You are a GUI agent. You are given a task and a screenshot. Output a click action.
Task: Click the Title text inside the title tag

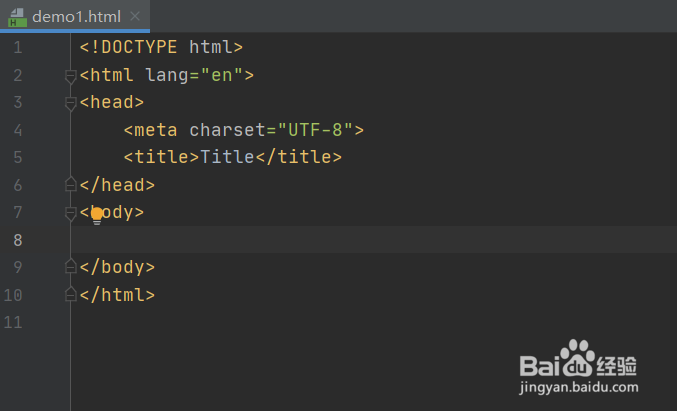point(227,157)
